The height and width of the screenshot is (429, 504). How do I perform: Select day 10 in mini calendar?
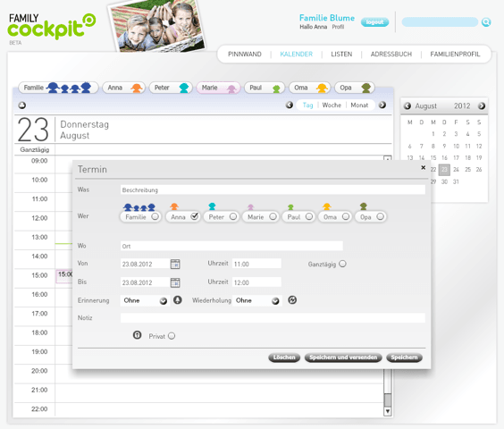[456, 146]
